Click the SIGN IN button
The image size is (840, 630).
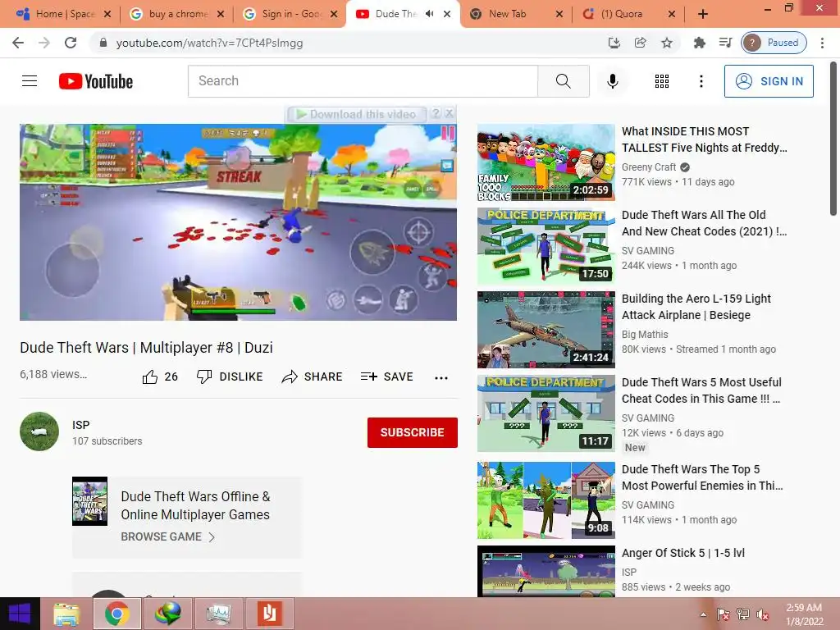(769, 81)
